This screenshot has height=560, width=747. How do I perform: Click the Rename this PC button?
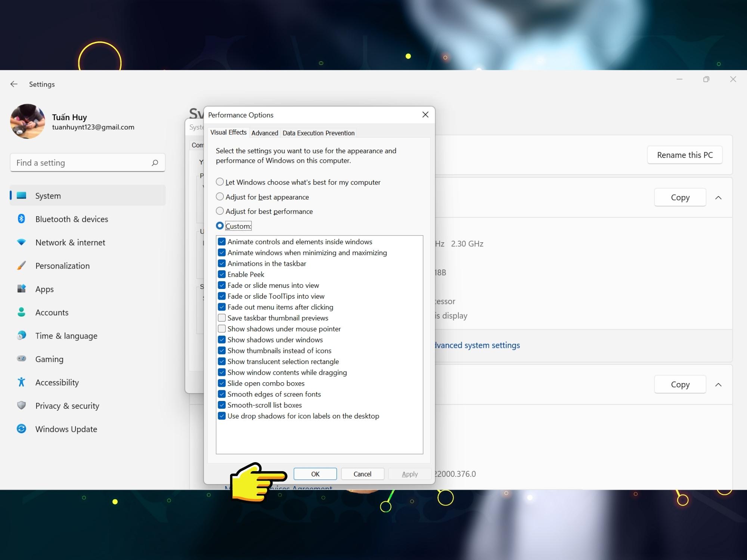(685, 155)
